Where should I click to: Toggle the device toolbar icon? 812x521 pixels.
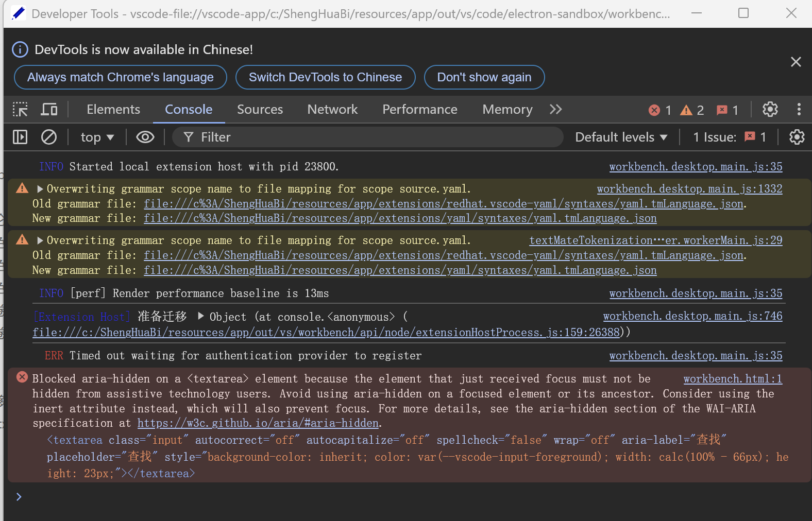(x=49, y=109)
